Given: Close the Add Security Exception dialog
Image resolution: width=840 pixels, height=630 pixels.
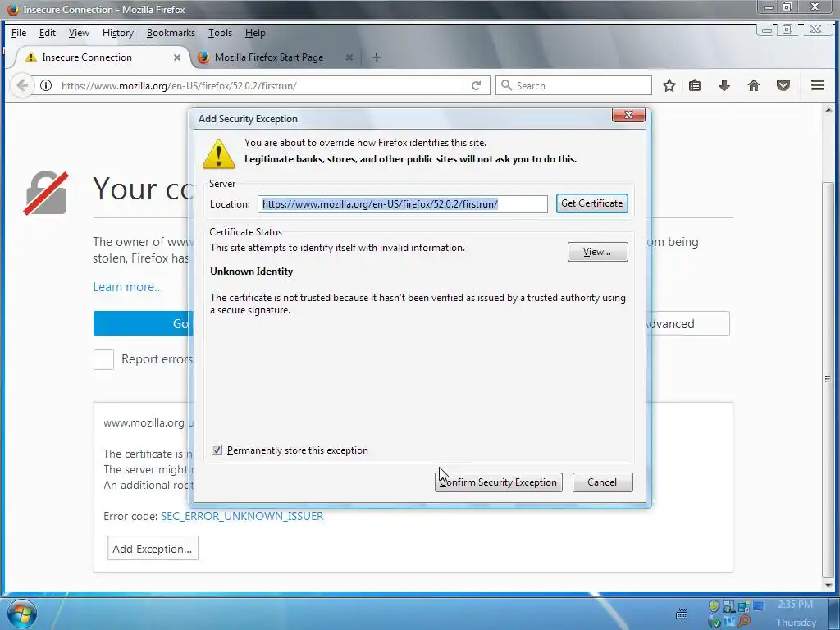Looking at the screenshot, I should (629, 115).
